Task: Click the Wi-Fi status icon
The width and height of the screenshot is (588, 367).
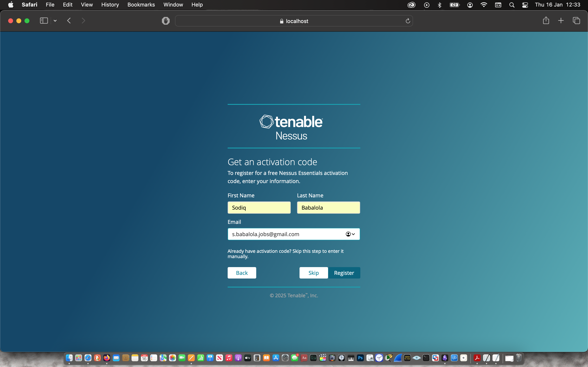Action: tap(484, 5)
